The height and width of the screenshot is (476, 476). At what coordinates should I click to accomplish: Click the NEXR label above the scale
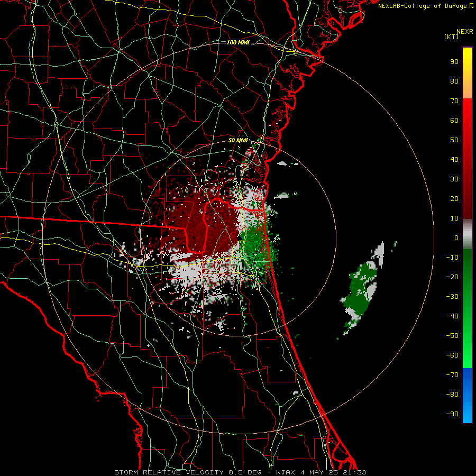click(464, 32)
